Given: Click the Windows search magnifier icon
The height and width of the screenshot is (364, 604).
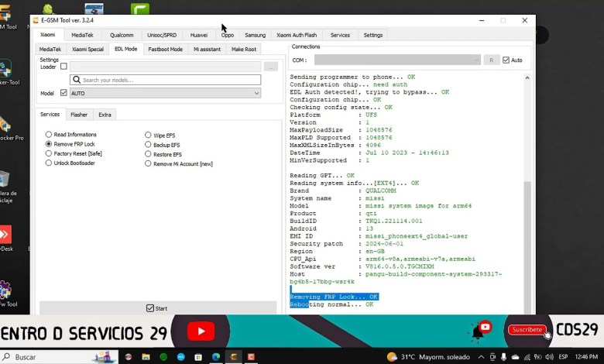Looking at the screenshot, I should tap(7, 357).
